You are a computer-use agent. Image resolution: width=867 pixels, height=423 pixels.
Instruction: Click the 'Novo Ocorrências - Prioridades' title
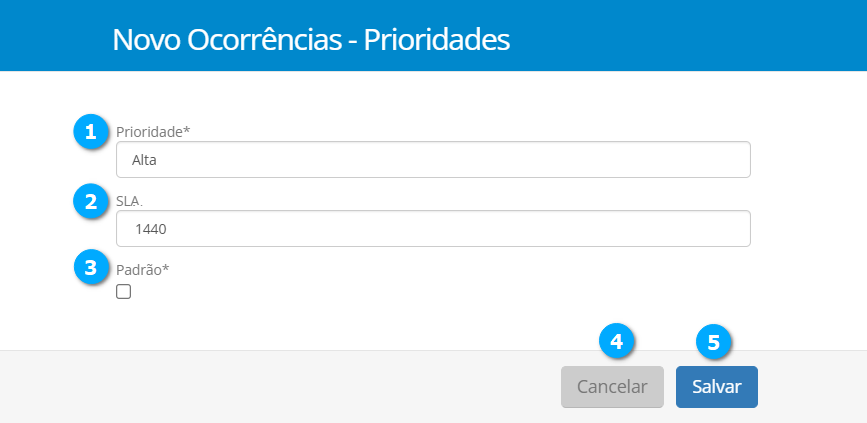coord(311,40)
